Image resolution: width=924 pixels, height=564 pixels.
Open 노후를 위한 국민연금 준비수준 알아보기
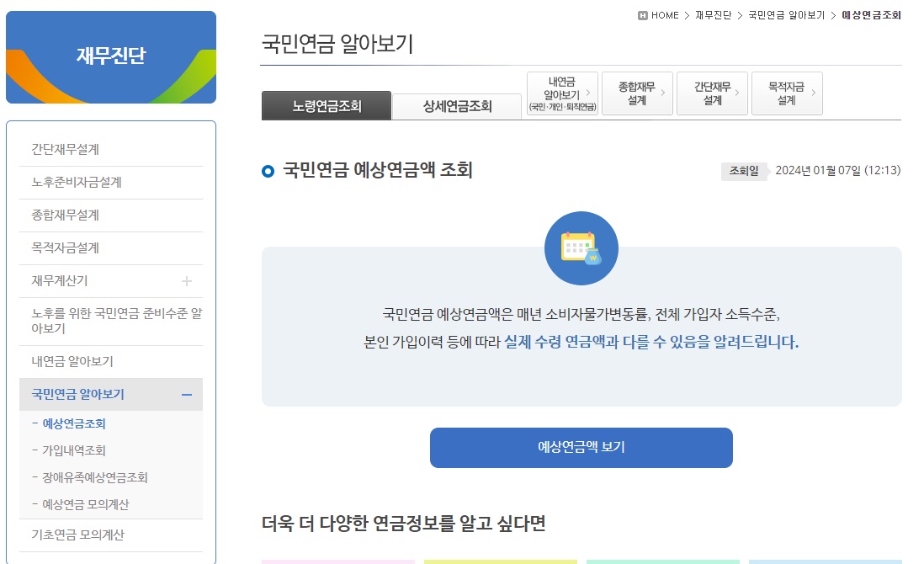click(111, 322)
